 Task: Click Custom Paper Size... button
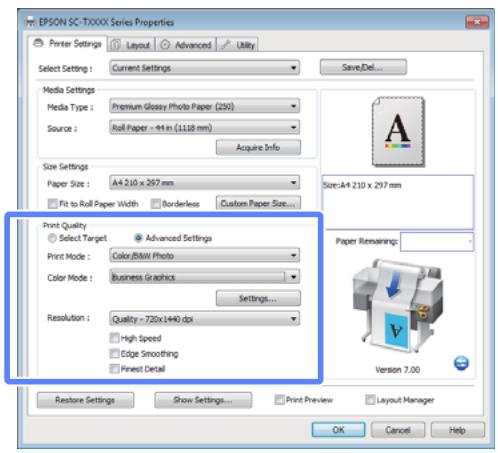tap(258, 203)
